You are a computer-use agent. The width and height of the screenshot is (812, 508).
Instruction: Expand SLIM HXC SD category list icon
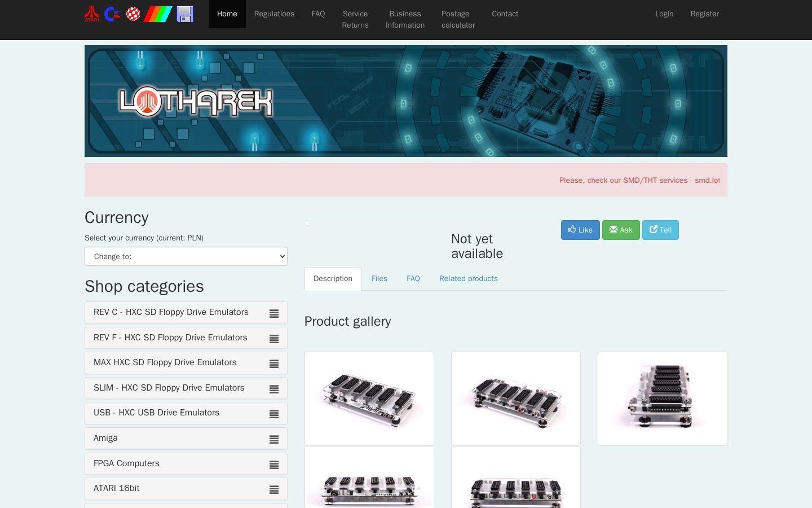click(x=274, y=389)
